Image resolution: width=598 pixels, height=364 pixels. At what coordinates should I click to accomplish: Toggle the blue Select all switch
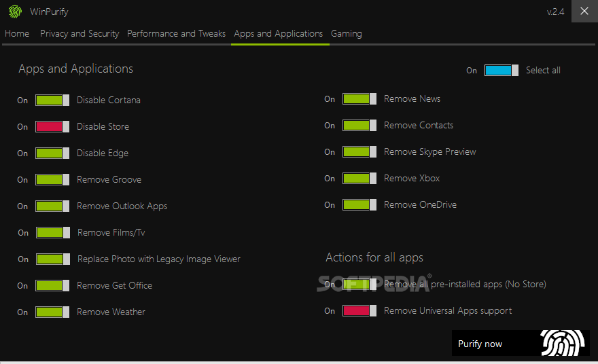[501, 70]
